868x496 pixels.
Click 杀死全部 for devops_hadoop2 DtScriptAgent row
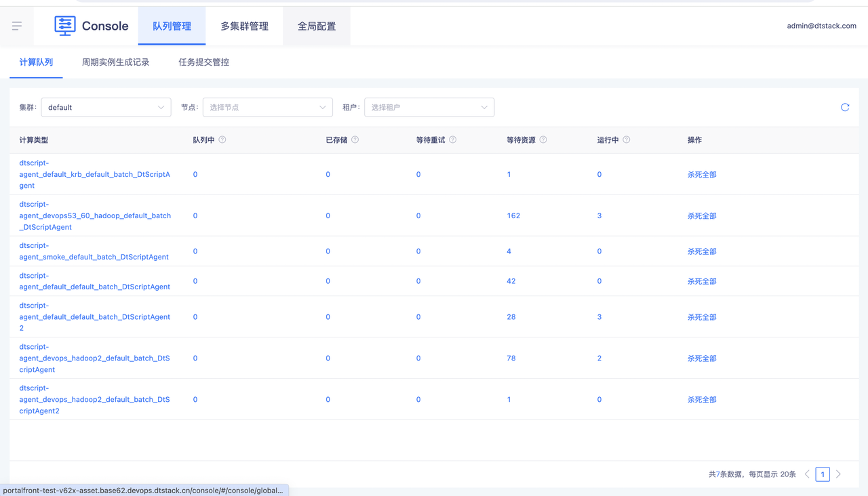(x=702, y=358)
